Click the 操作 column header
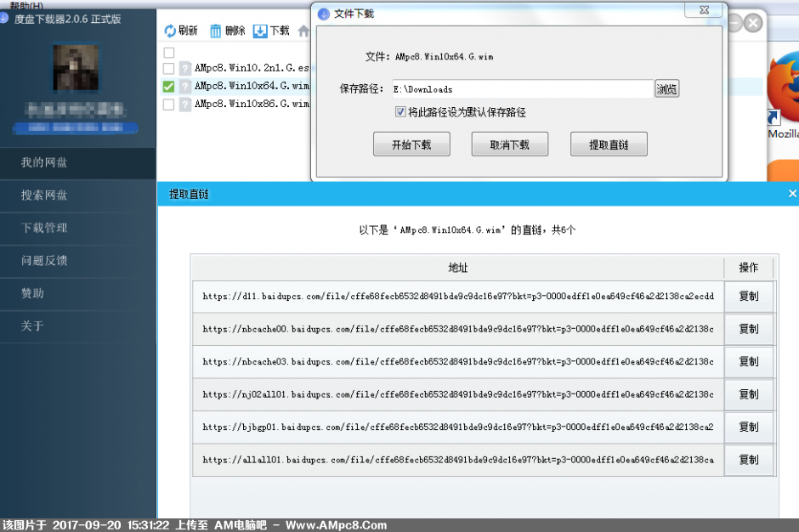This screenshot has height=532, width=799. 749,267
